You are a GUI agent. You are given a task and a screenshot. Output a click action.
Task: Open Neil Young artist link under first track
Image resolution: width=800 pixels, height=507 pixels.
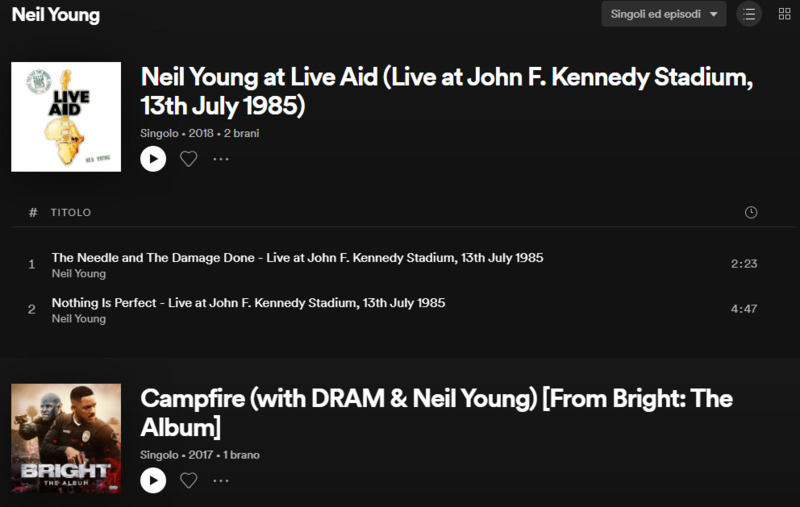click(x=79, y=273)
